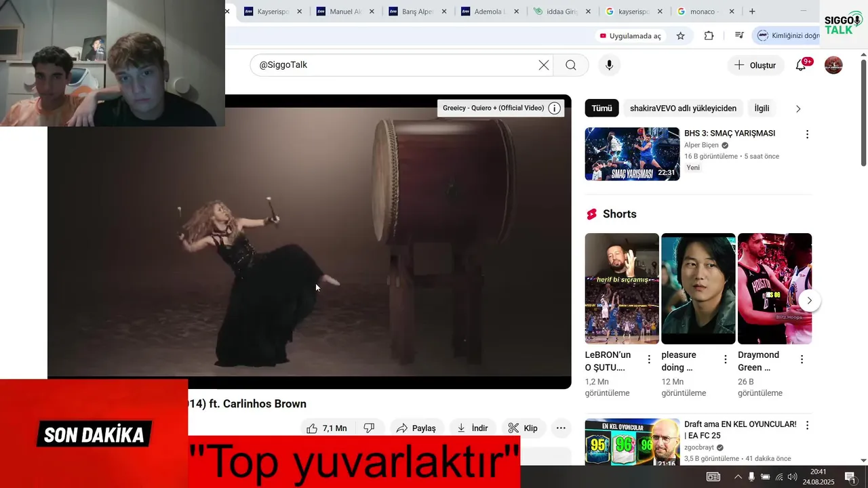Clear the YouTube search box text
Viewport: 868px width, 488px height.
tap(544, 65)
